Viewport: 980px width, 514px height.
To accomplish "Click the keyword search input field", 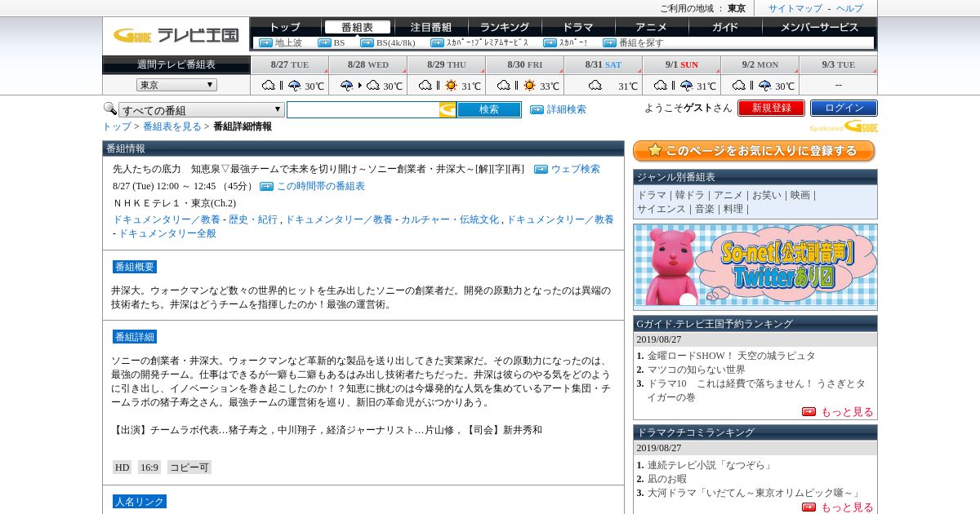I will pyautogui.click(x=363, y=109).
